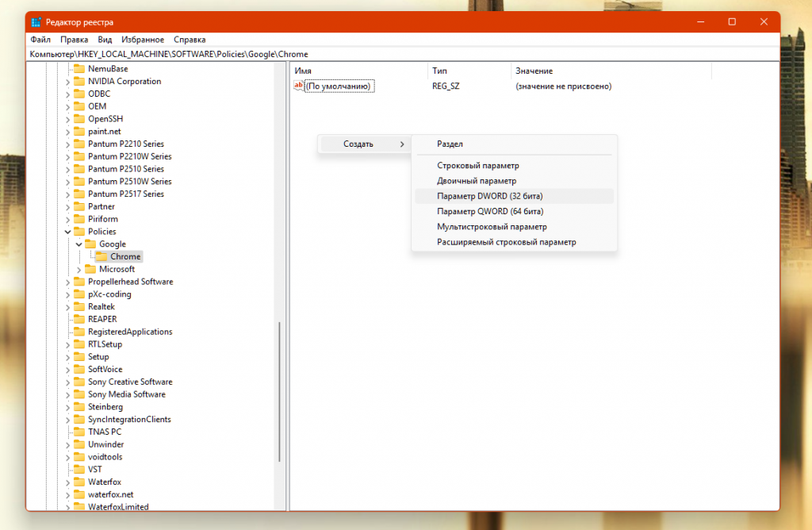Image resolution: width=812 pixels, height=530 pixels.
Task: Expand the Microsoft key under Policies
Action: tap(79, 269)
